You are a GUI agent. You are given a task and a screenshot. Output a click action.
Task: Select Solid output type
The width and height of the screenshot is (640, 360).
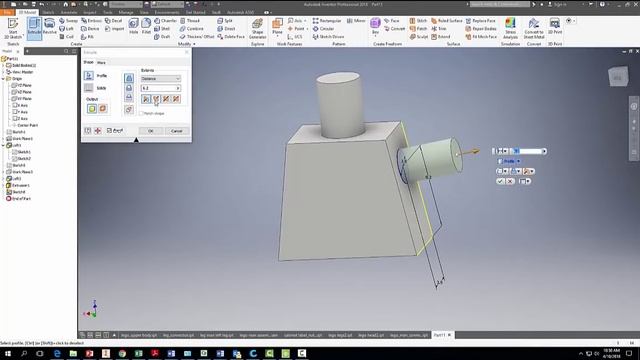click(92, 109)
